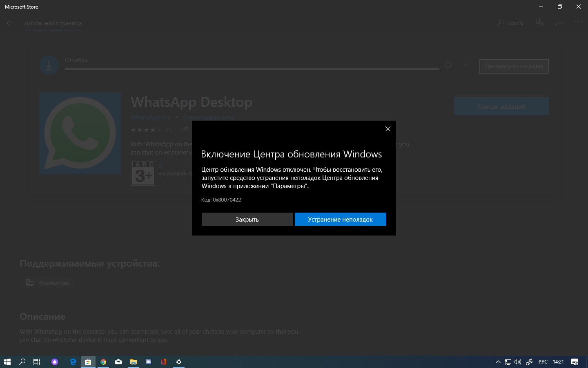Close the Windows Update dialog with X
This screenshot has height=368, width=588.
pyautogui.click(x=388, y=129)
